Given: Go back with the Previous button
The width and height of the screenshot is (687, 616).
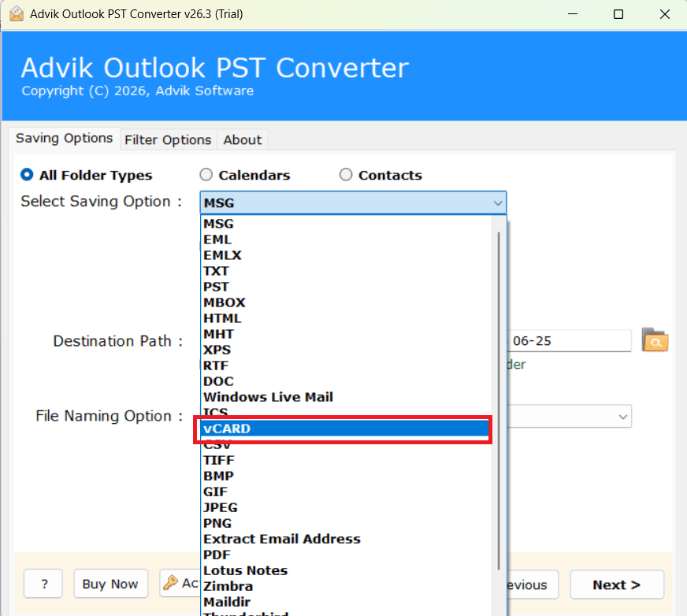Looking at the screenshot, I should pos(533,584).
